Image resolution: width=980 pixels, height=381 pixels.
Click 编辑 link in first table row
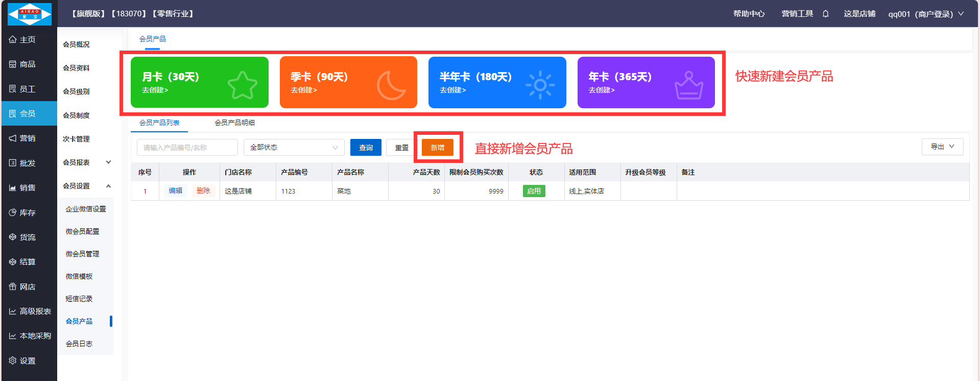[x=175, y=190]
